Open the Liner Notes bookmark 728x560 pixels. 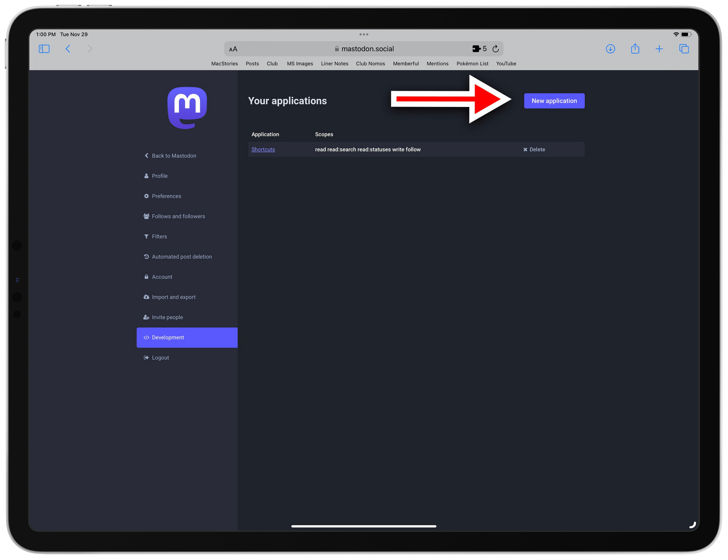point(334,64)
